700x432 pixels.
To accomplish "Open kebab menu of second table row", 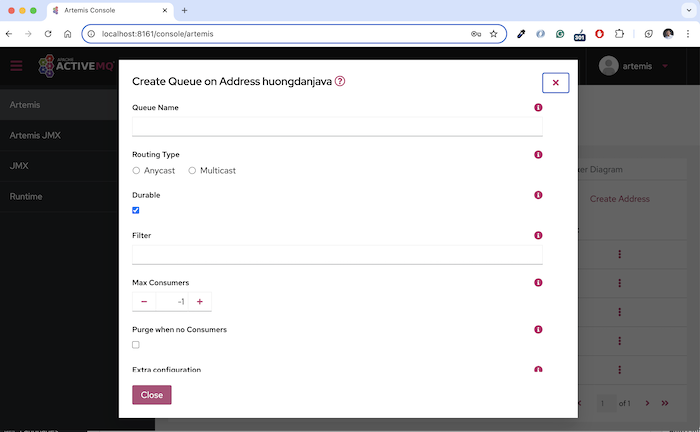I will tap(619, 283).
